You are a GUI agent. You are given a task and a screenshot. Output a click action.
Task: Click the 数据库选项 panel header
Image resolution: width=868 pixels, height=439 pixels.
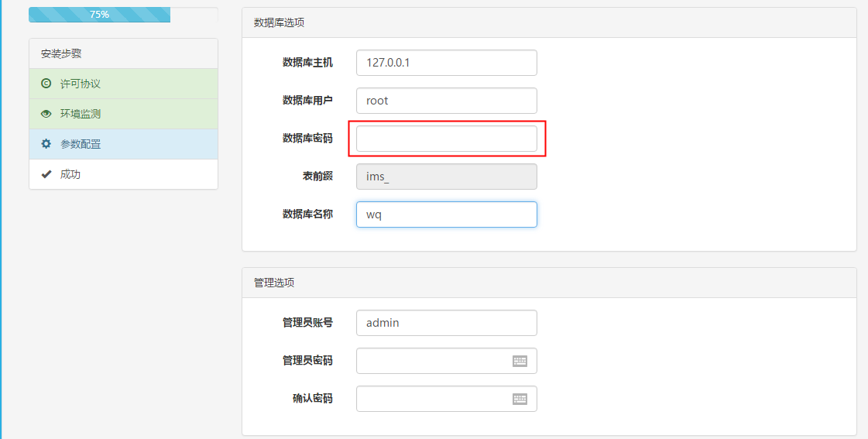coord(549,22)
